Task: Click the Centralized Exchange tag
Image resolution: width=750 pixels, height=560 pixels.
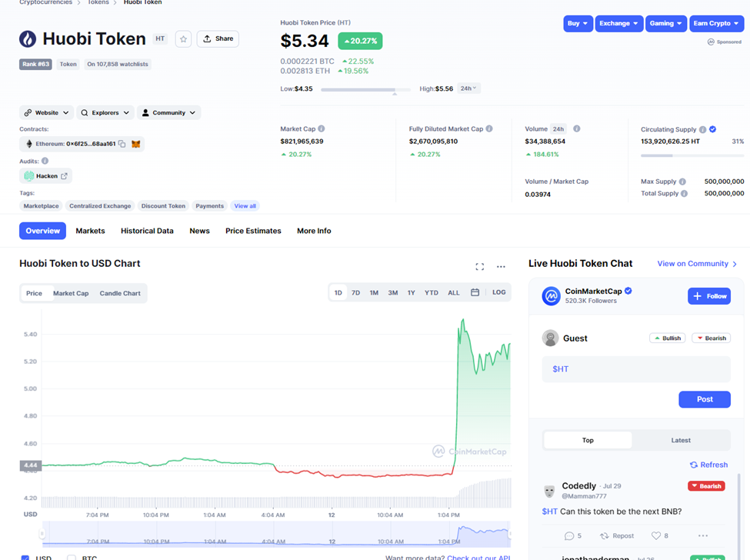Action: click(100, 206)
